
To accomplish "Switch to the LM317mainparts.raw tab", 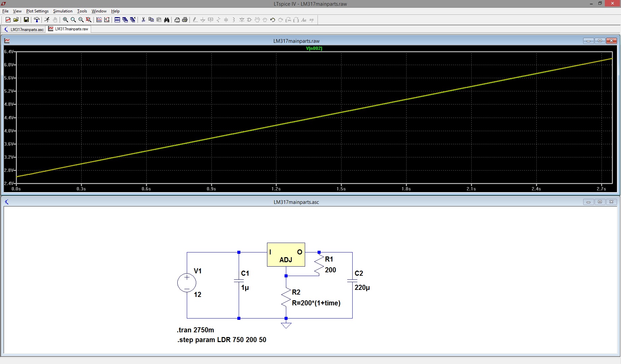I will point(68,29).
